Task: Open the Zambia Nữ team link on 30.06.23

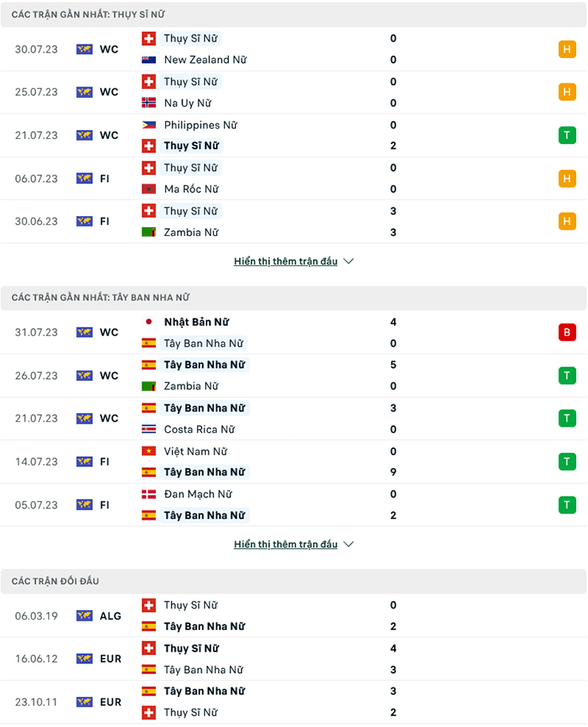Action: [x=191, y=232]
